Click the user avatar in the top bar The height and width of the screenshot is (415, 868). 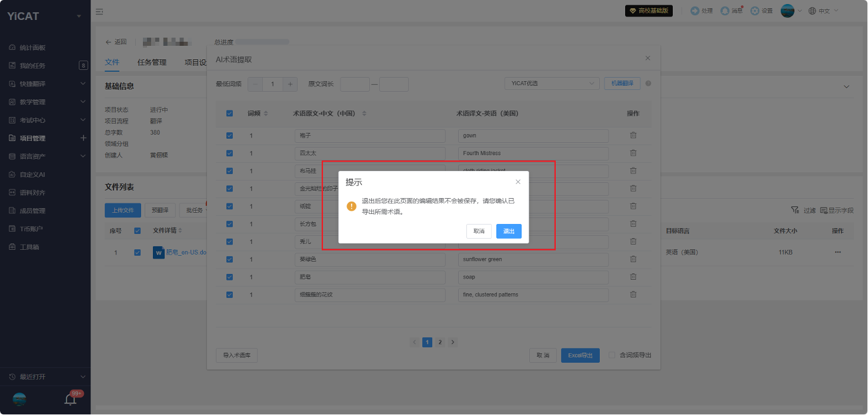click(787, 11)
